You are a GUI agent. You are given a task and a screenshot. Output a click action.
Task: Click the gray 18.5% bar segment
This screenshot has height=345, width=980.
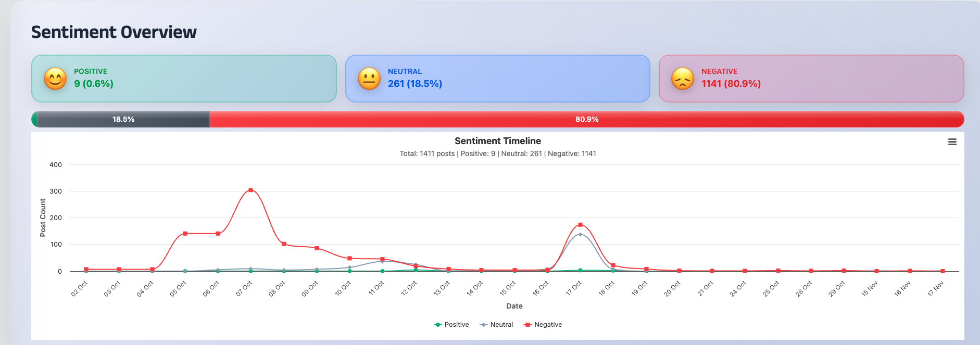123,119
